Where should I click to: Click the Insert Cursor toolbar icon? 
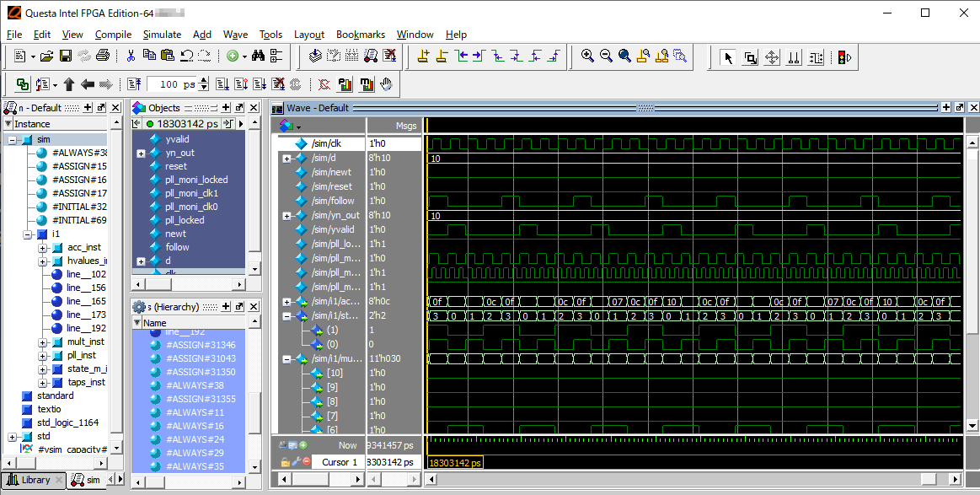[423, 56]
